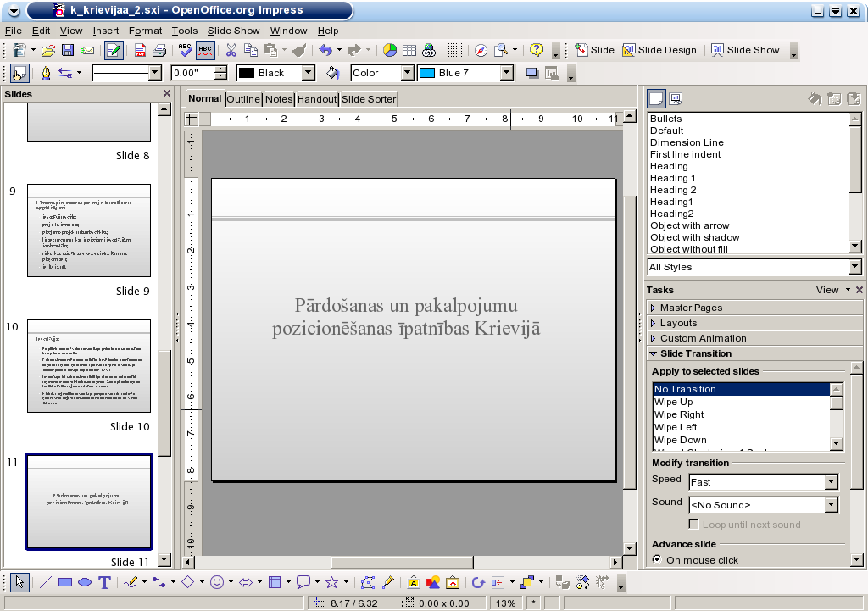Collapse the Slide Transition section
Screen dimensions: 868x611
[754, 353]
